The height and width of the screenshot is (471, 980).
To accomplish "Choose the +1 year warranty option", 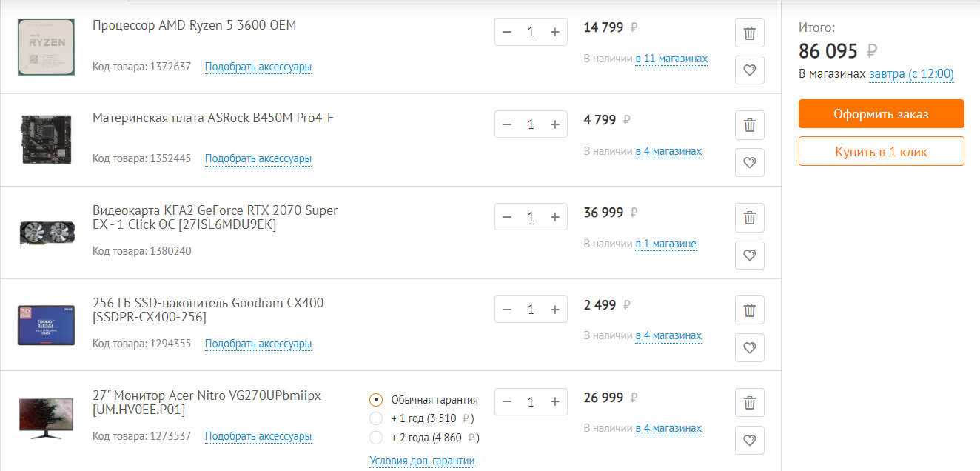I will [377, 418].
